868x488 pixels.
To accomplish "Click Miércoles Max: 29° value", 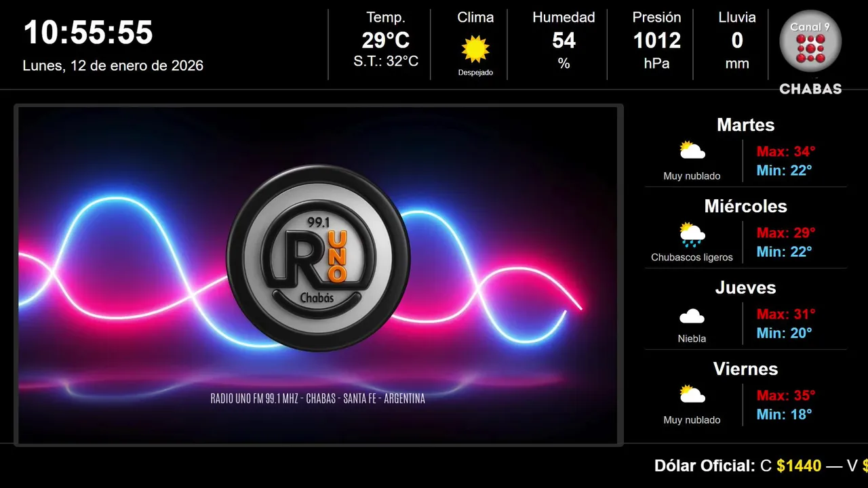I will click(786, 232).
